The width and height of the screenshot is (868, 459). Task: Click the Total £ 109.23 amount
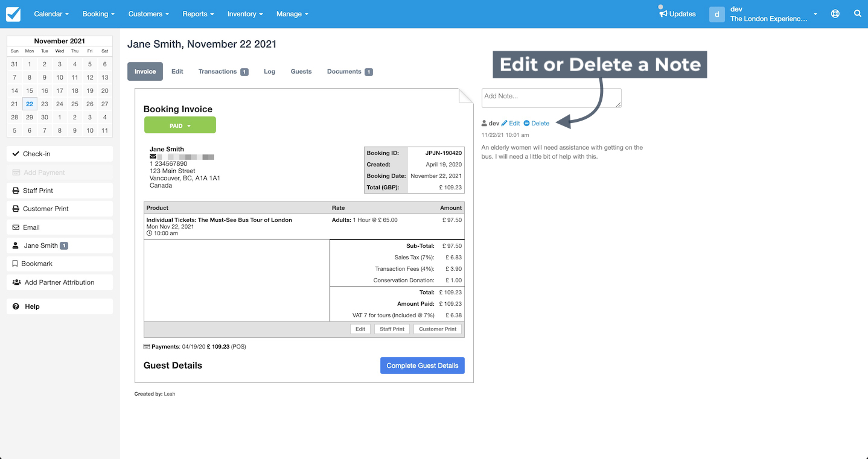450,293
